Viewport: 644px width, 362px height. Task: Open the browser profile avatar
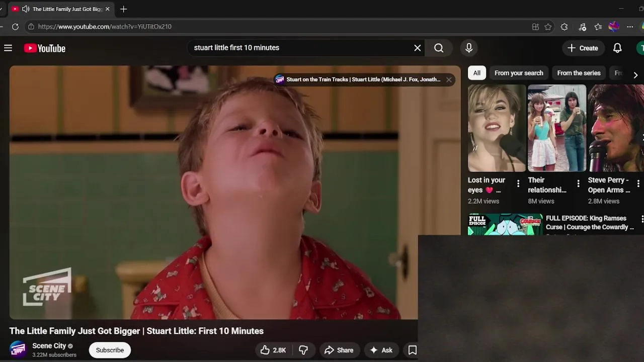pyautogui.click(x=614, y=27)
